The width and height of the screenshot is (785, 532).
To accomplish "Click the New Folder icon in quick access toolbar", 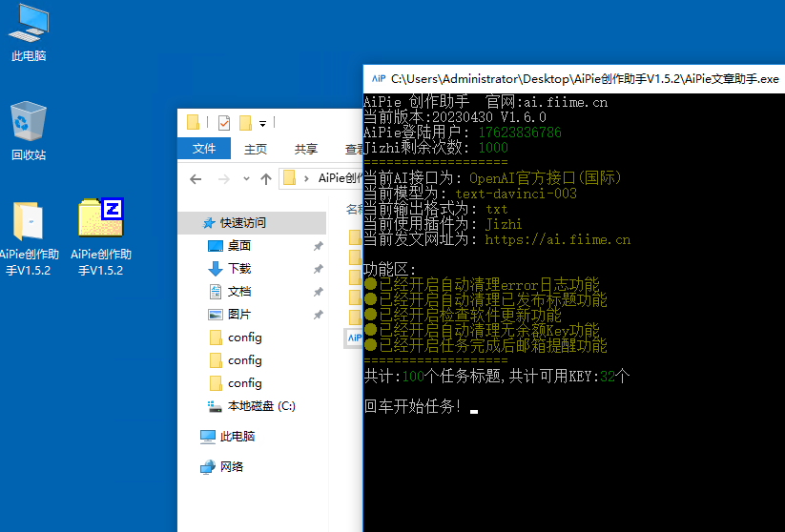I will (x=245, y=123).
